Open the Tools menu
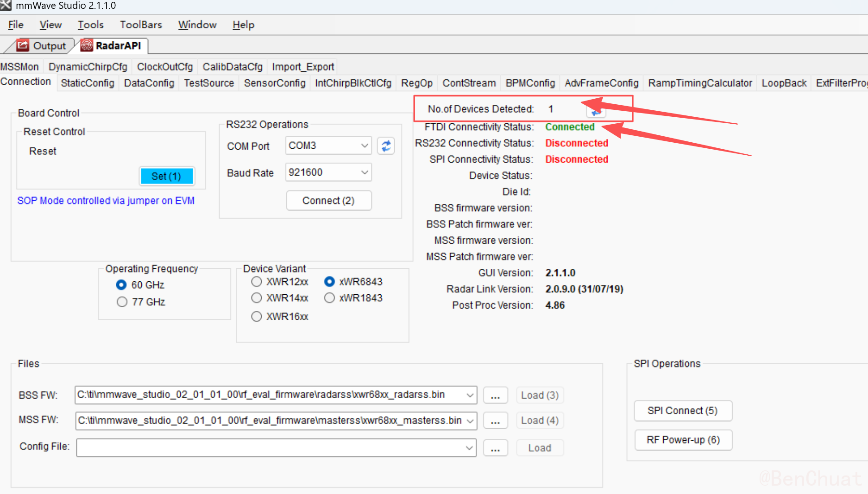 (x=90, y=25)
